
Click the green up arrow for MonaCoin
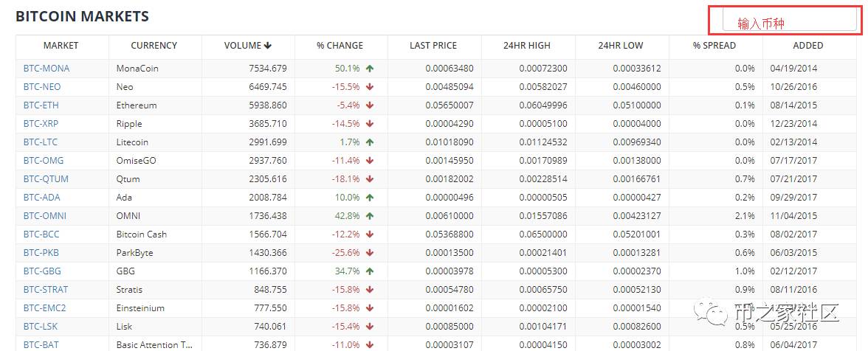[x=370, y=69]
